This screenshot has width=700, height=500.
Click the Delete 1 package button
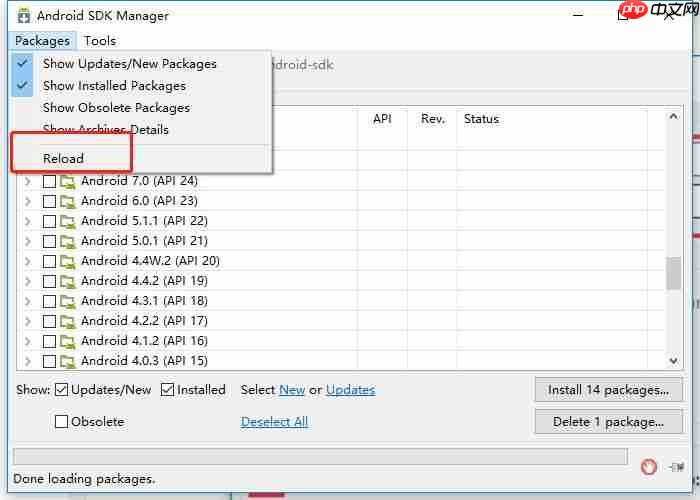point(608,422)
